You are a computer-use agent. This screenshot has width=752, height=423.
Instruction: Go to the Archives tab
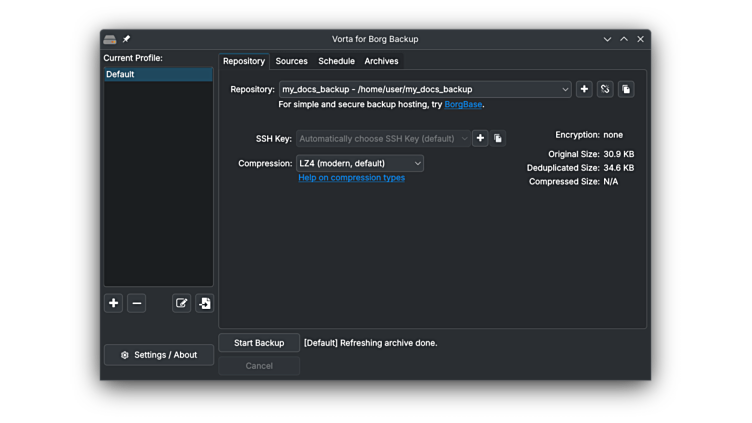tap(381, 61)
